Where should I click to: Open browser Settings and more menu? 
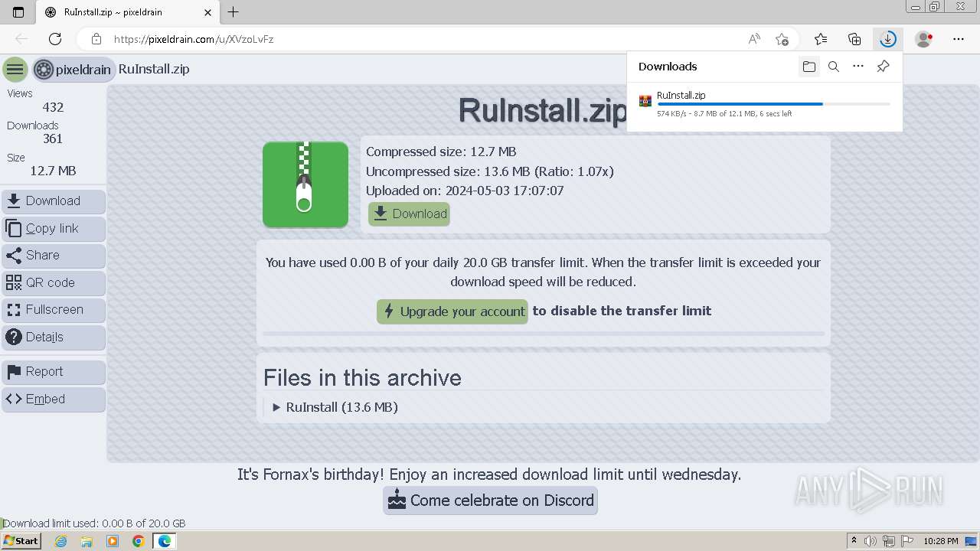click(959, 39)
